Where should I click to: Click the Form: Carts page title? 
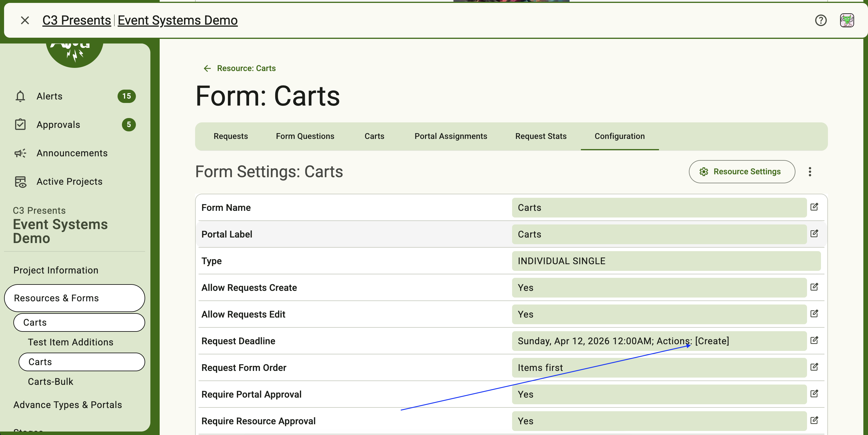point(268,96)
